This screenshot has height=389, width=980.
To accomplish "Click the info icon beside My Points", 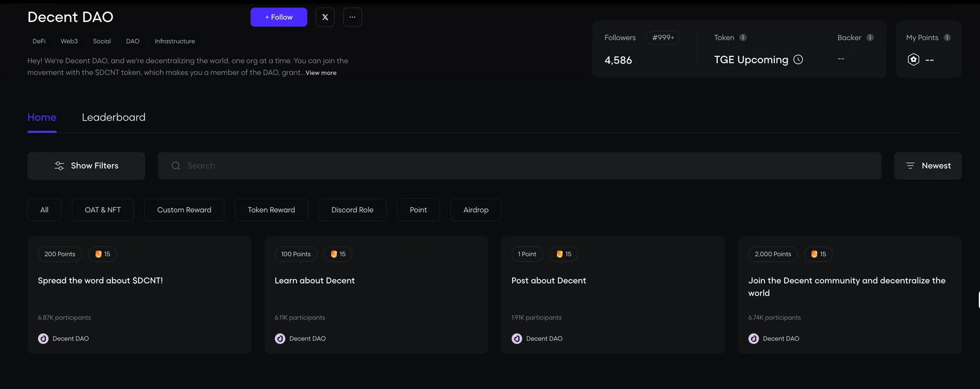I will click(x=947, y=37).
